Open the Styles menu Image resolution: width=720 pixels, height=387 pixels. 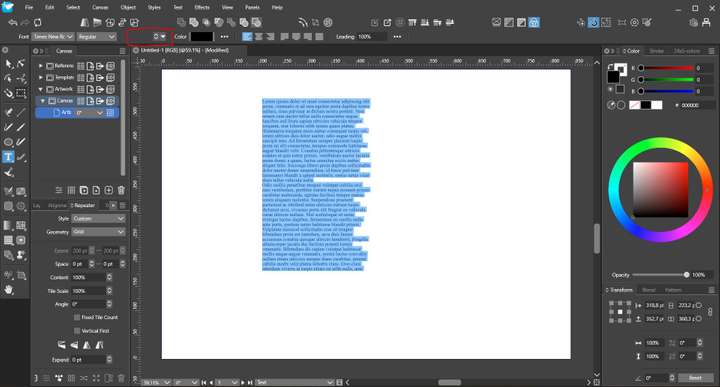(x=154, y=7)
